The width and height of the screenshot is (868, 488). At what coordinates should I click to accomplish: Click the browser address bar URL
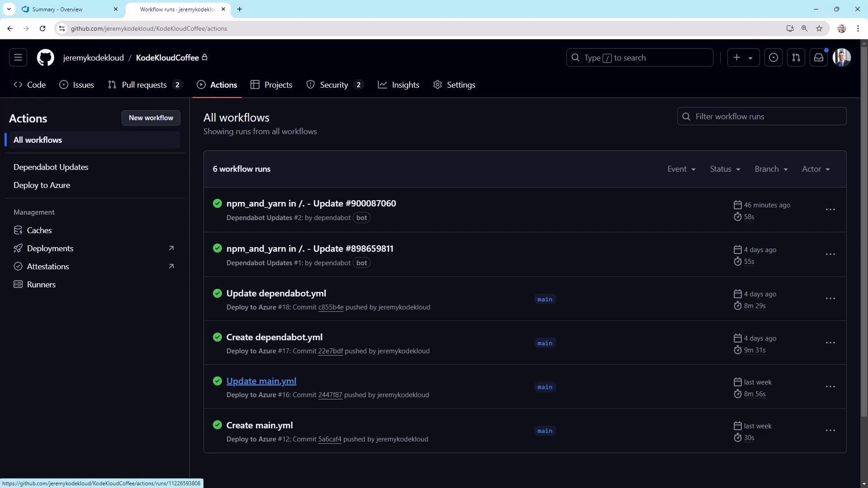[149, 28]
